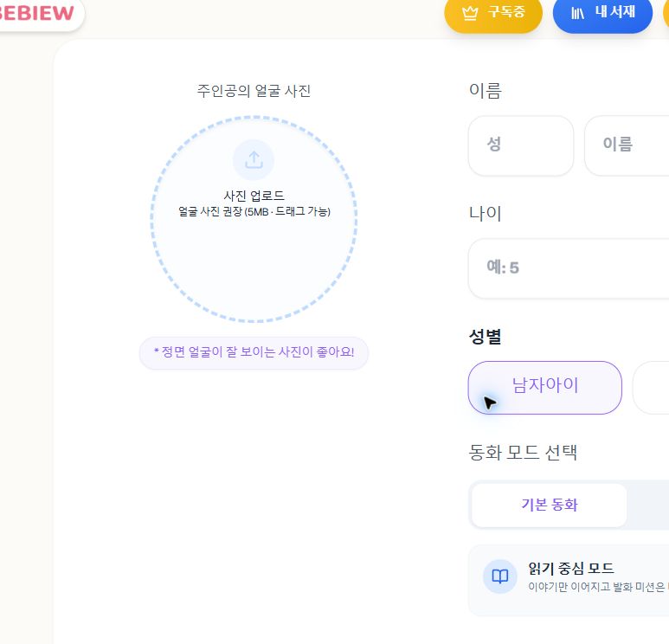The image size is (669, 644).
Task: Click the BEBIEW logo
Action: 35,13
